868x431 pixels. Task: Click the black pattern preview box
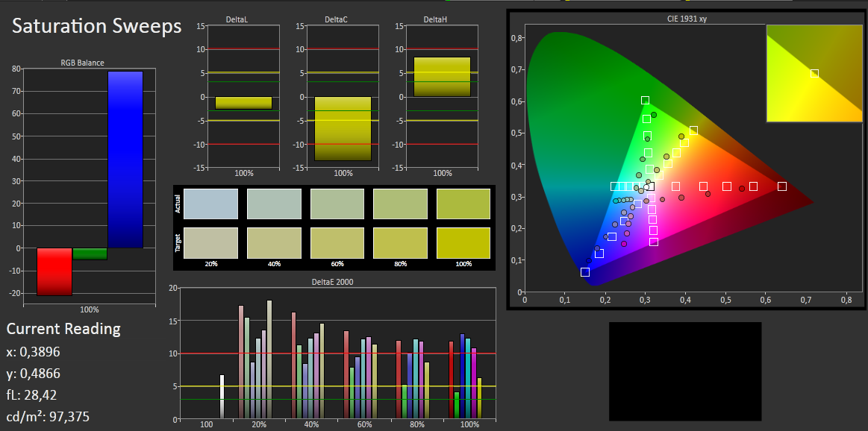click(685, 371)
